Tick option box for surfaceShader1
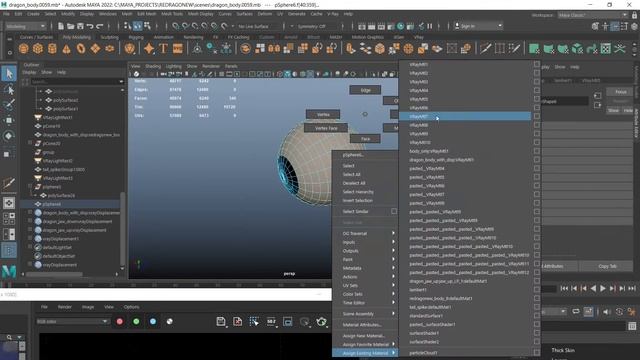This screenshot has height=360, width=640. click(537, 333)
